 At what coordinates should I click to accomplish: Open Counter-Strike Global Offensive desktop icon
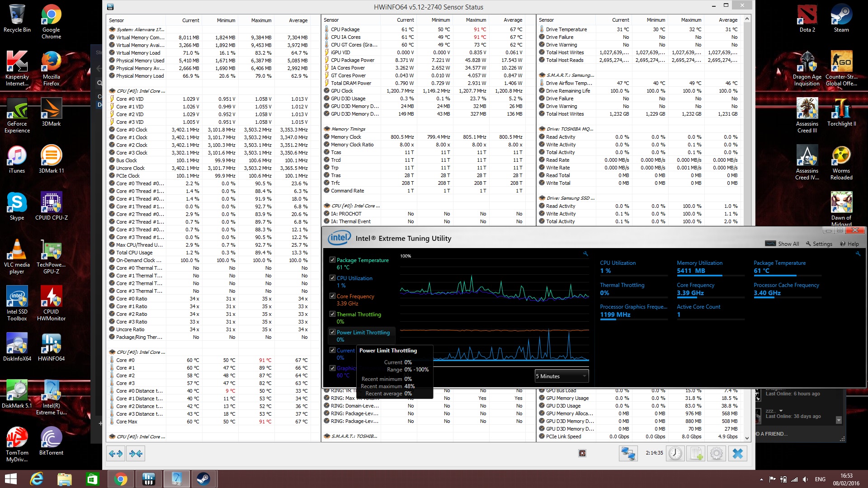tap(841, 69)
